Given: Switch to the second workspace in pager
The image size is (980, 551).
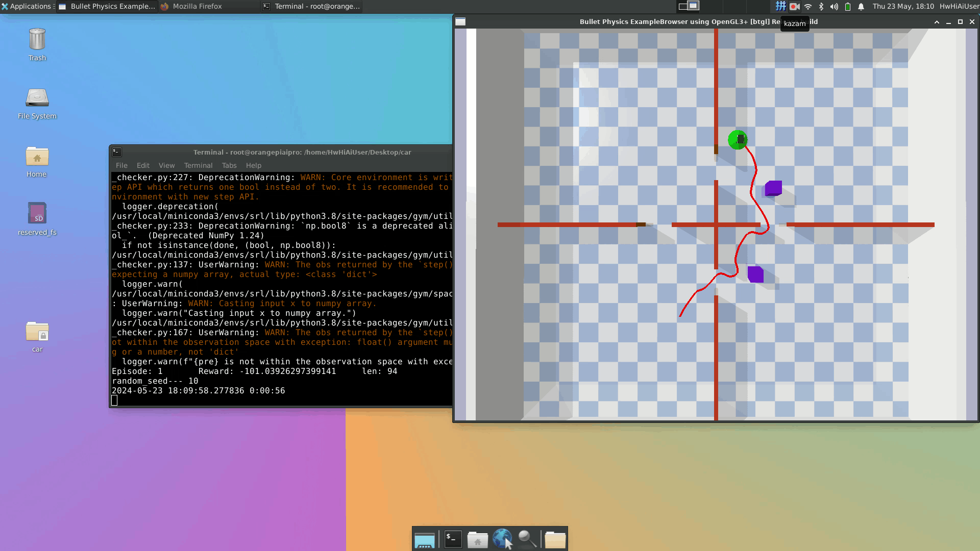Looking at the screenshot, I should [x=693, y=6].
